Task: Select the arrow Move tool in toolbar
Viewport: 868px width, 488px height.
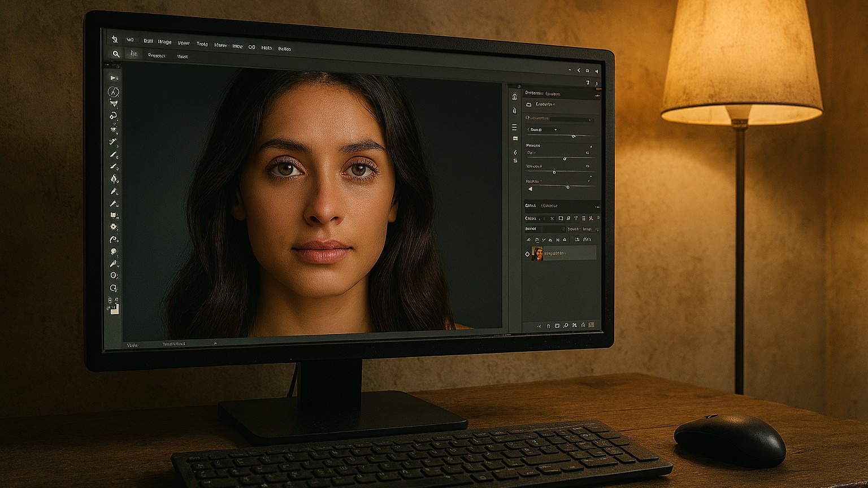Action: pos(114,78)
